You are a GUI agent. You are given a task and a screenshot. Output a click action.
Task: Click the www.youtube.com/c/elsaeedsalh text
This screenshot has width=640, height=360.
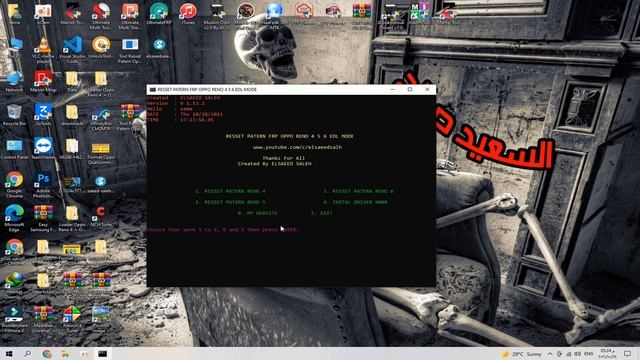point(297,147)
